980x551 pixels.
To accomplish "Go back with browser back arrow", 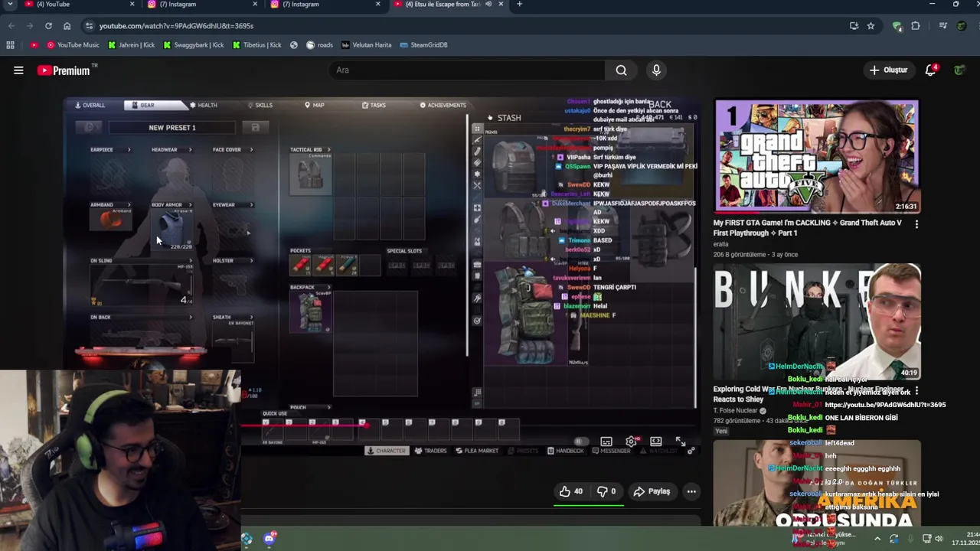I will [11, 26].
